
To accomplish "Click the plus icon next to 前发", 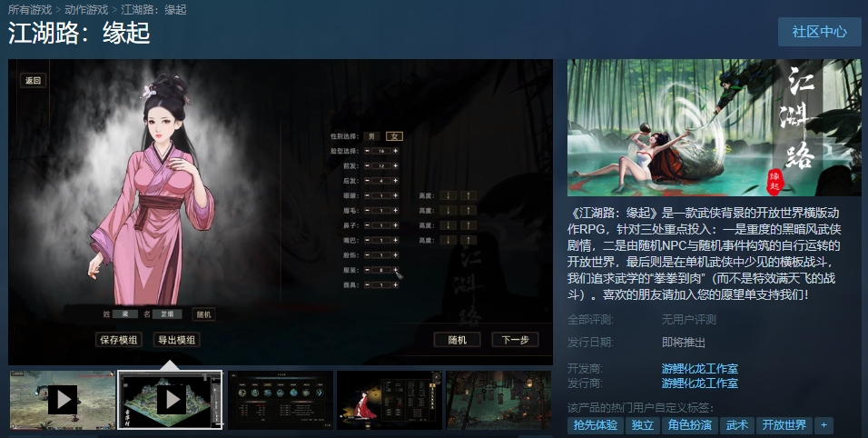I will pos(395,165).
